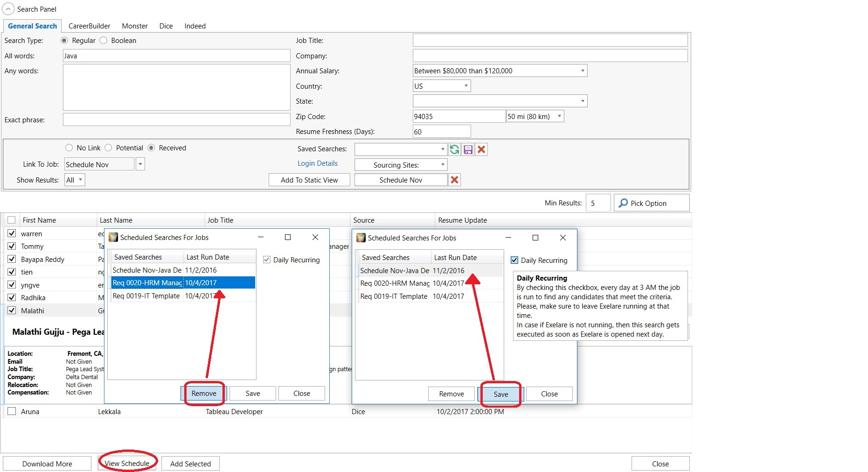Viewport: 868px width, 472px height.
Task: Delete saved search with red X icon
Action: (481, 149)
